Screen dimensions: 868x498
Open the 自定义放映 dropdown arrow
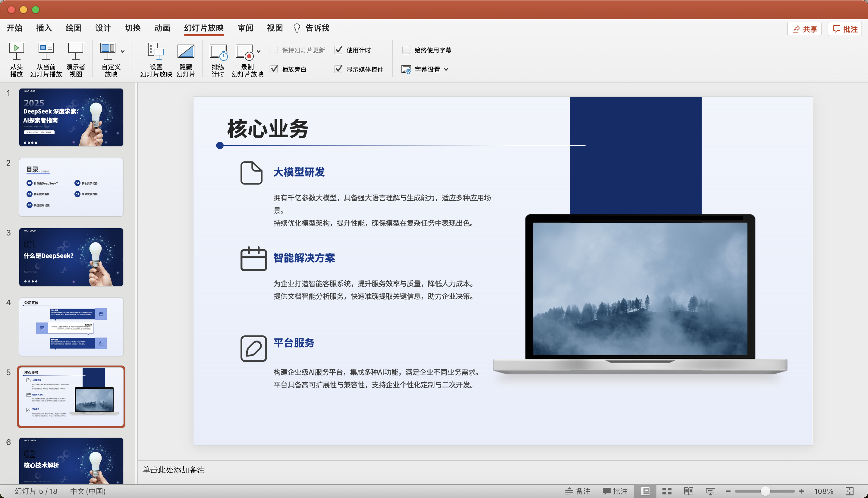click(123, 51)
